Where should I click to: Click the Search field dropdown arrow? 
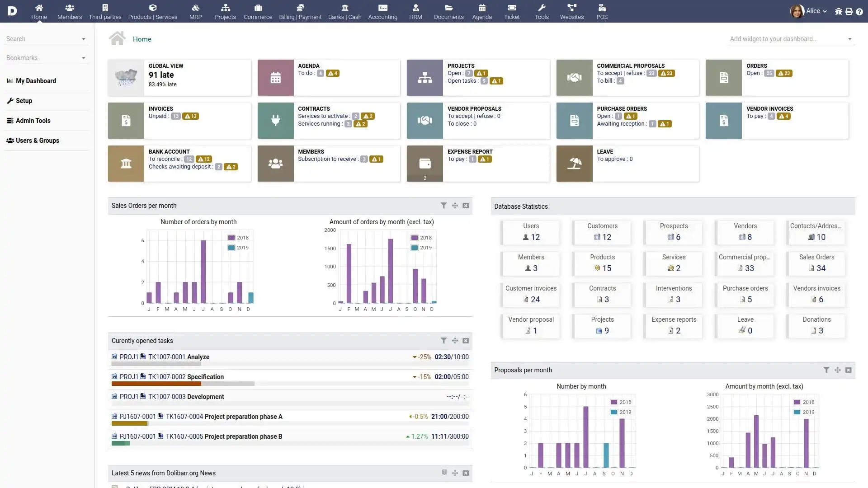point(84,39)
